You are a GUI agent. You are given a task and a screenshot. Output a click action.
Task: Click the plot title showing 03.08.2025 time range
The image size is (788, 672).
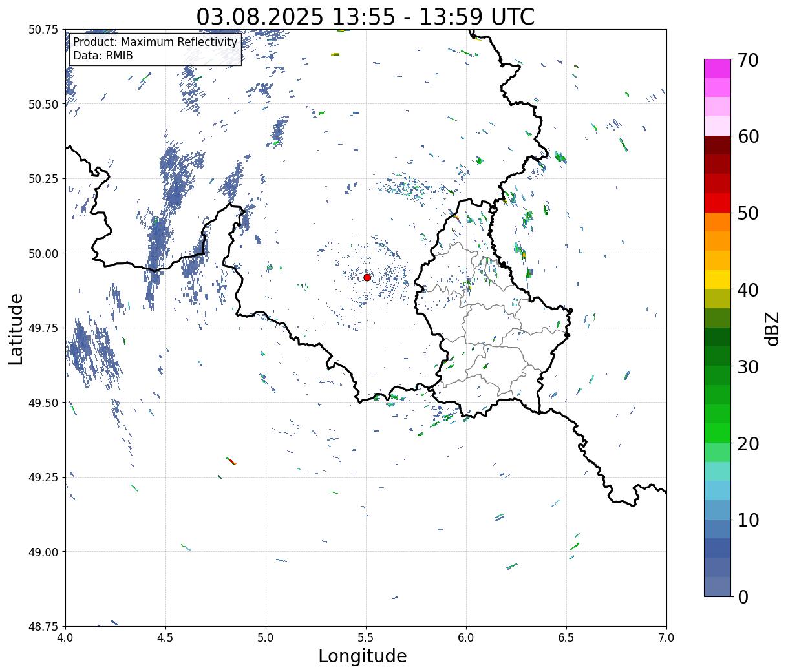point(365,16)
